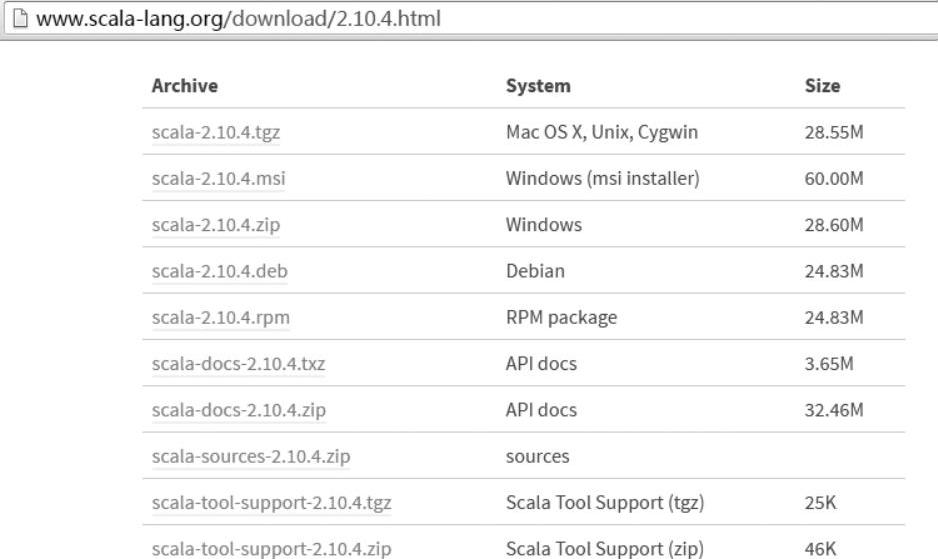
Task: Open scala-tool-support-2.10.4.zip link
Action: (x=272, y=549)
